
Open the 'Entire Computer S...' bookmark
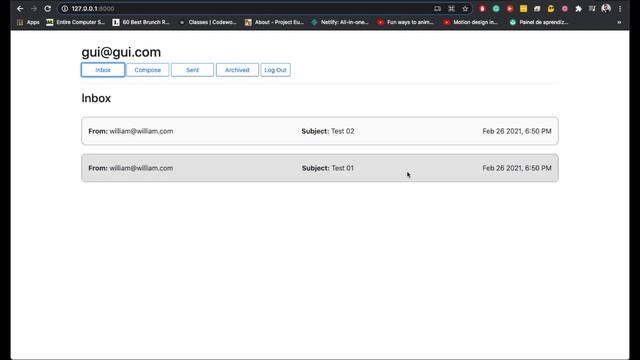pyautogui.click(x=76, y=22)
